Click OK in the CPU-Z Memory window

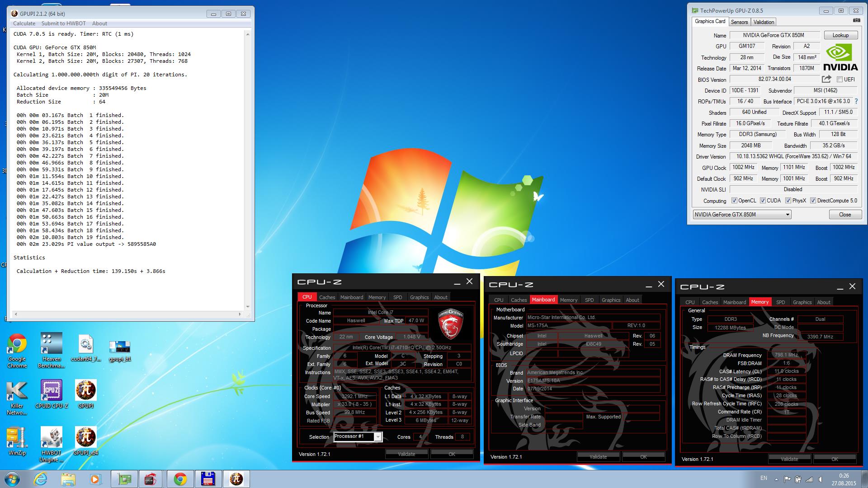835,459
